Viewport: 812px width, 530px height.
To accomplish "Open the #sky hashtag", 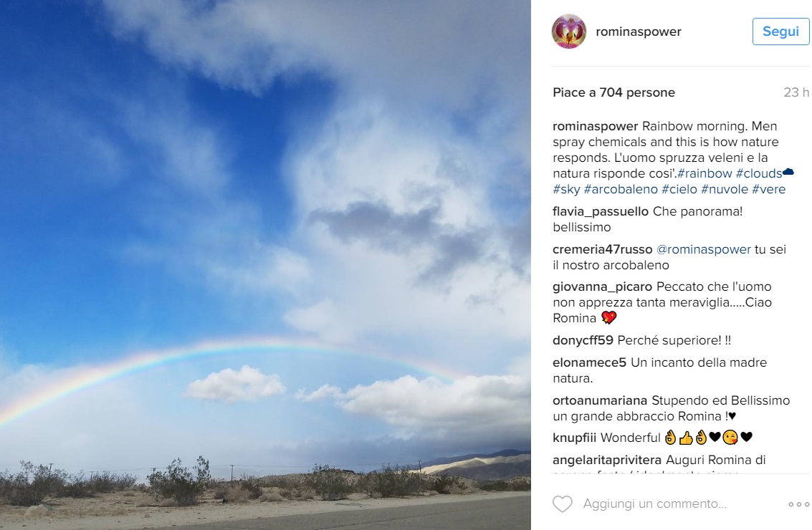I will point(566,189).
